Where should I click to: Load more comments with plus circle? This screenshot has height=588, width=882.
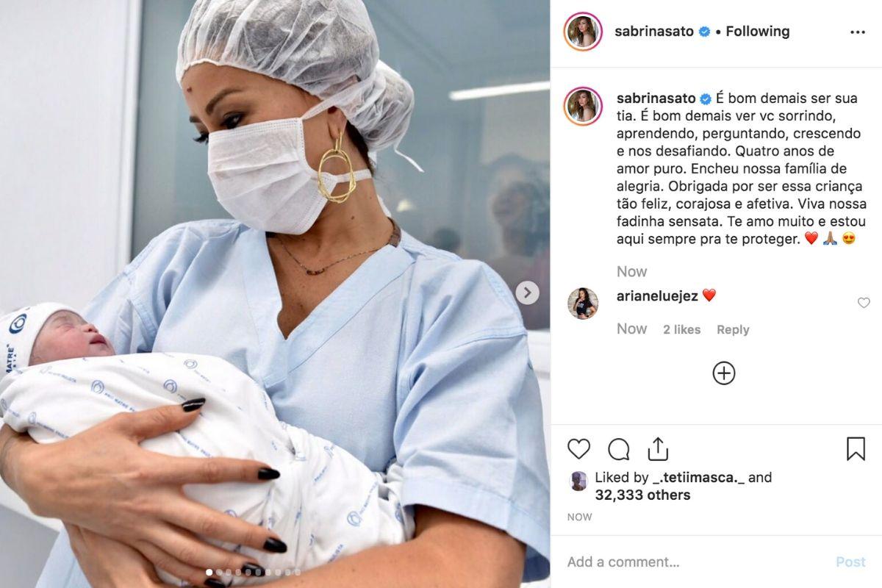724,373
